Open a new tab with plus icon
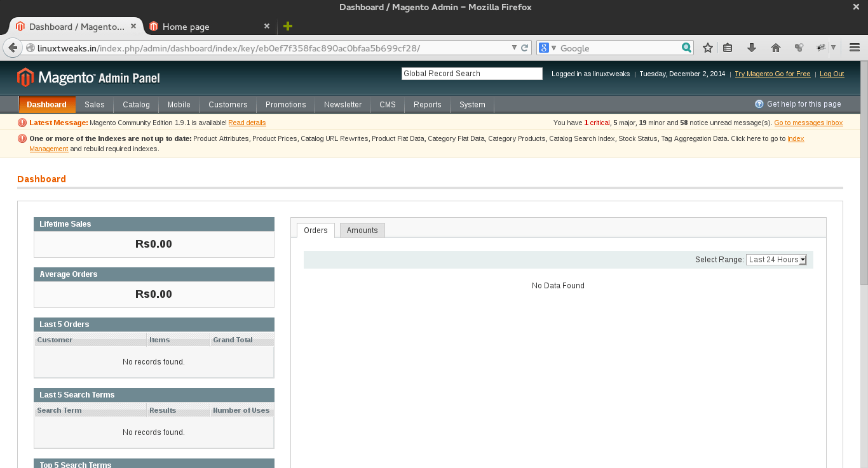The image size is (868, 468). click(288, 26)
